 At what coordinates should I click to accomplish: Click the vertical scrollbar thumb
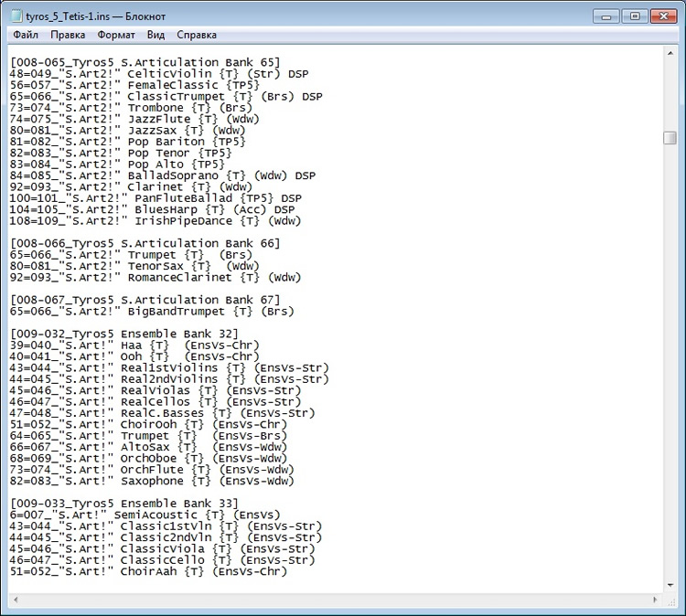[x=670, y=138]
